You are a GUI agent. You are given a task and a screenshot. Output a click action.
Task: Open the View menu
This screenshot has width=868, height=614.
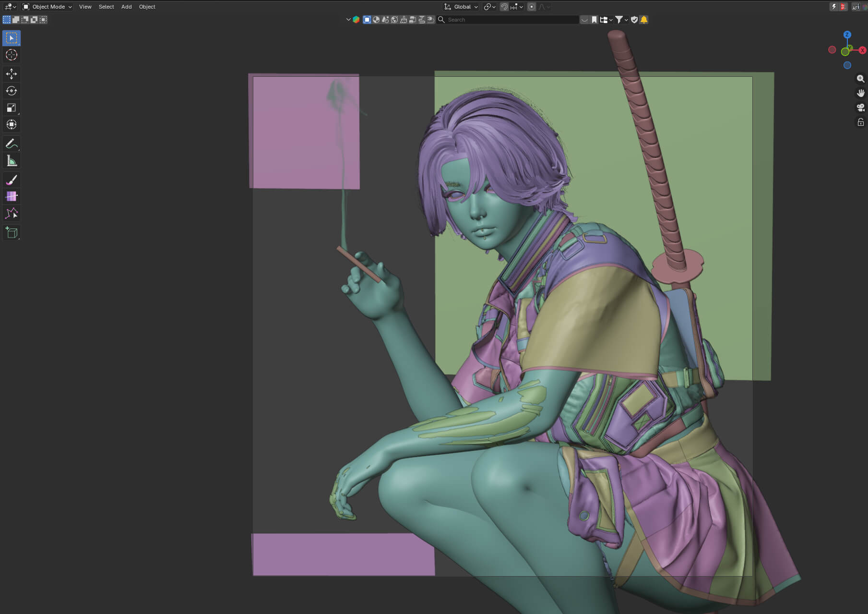pos(85,7)
